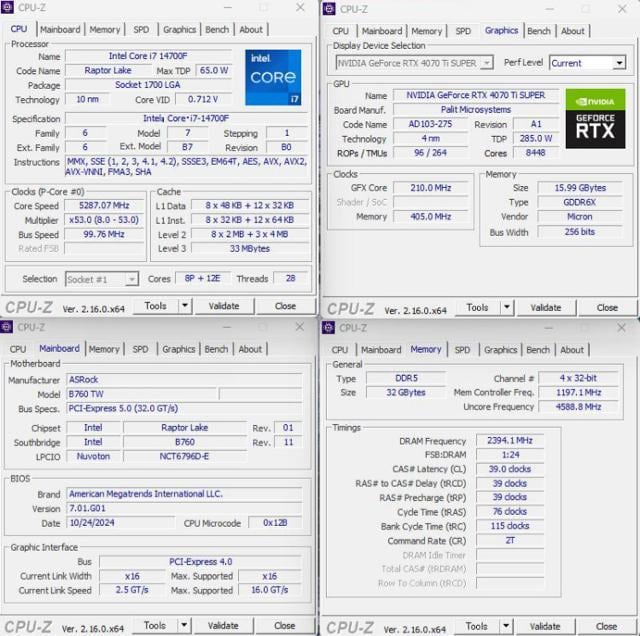Click the BIOS date 10/24/2024

pyautogui.click(x=120, y=523)
